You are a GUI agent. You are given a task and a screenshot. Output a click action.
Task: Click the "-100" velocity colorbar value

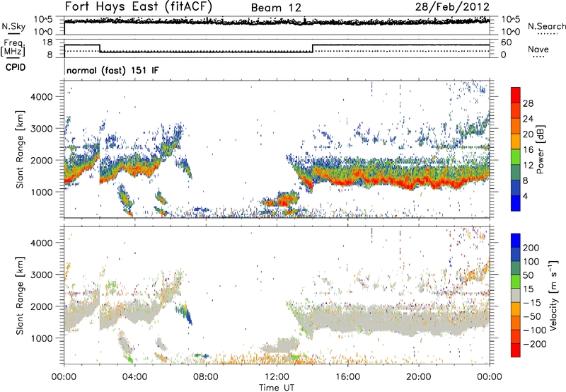coord(534,330)
